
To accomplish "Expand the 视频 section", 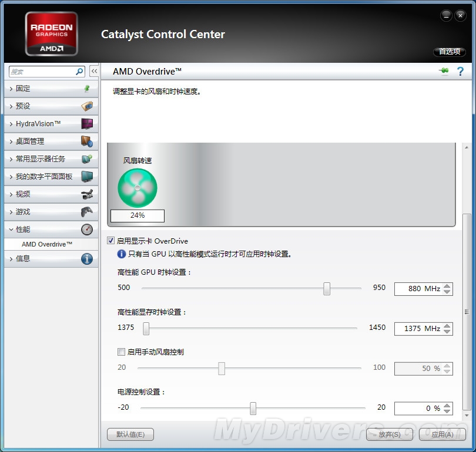I will pyautogui.click(x=51, y=194).
